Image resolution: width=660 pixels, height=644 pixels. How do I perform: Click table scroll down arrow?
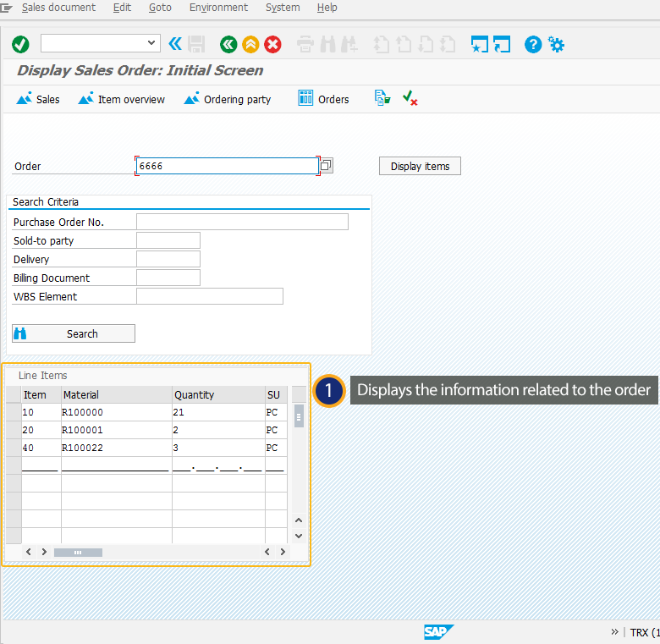(299, 536)
